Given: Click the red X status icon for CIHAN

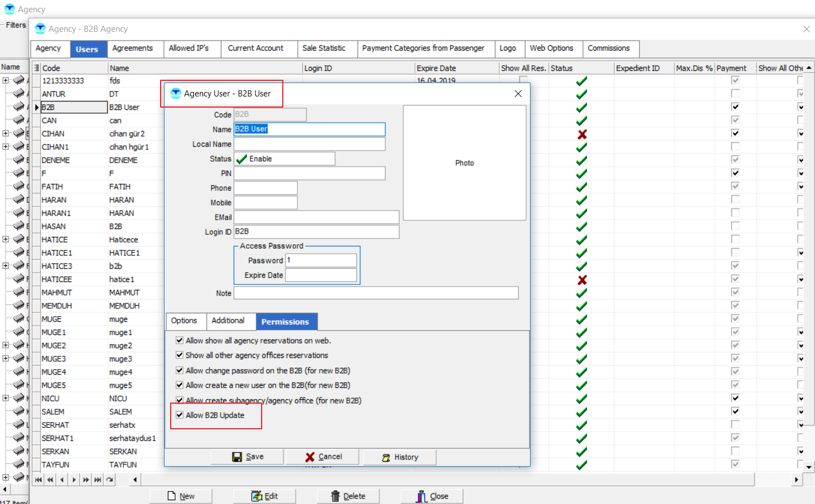Looking at the screenshot, I should (x=582, y=134).
